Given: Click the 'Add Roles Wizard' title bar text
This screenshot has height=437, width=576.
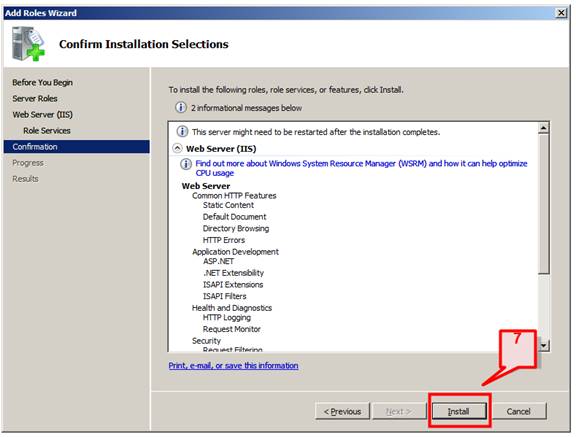Looking at the screenshot, I should tap(41, 13).
